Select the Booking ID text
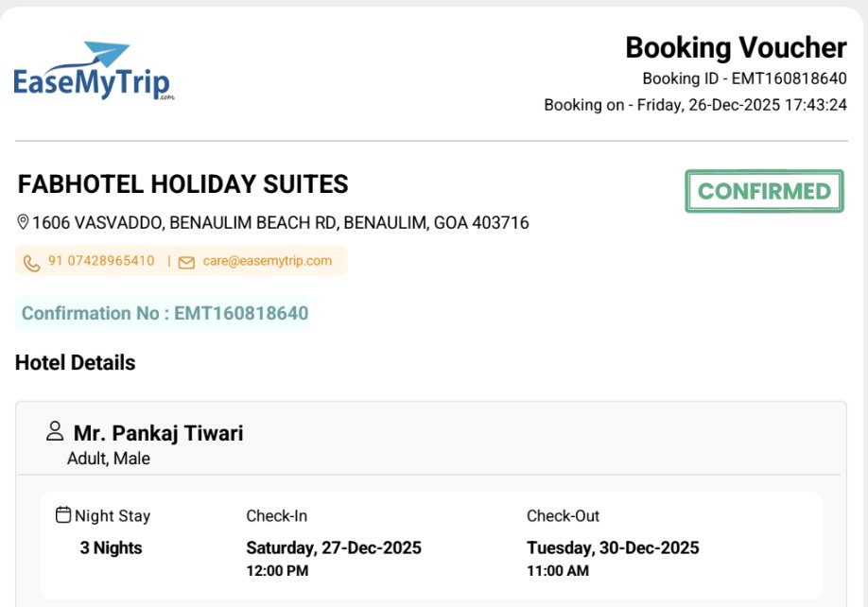The height and width of the screenshot is (607, 868). (744, 78)
